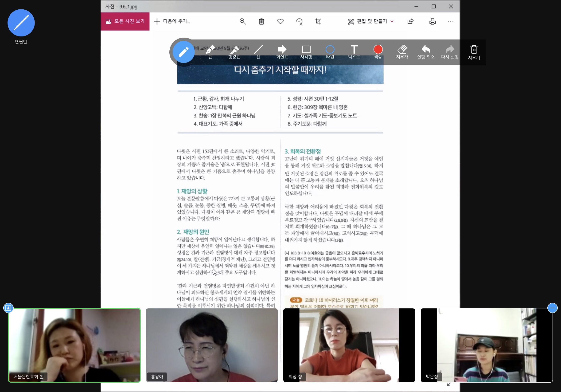Screen dimensions: 561x392
Task: Click the blue minus button on thumbnails strip
Action: (x=552, y=308)
